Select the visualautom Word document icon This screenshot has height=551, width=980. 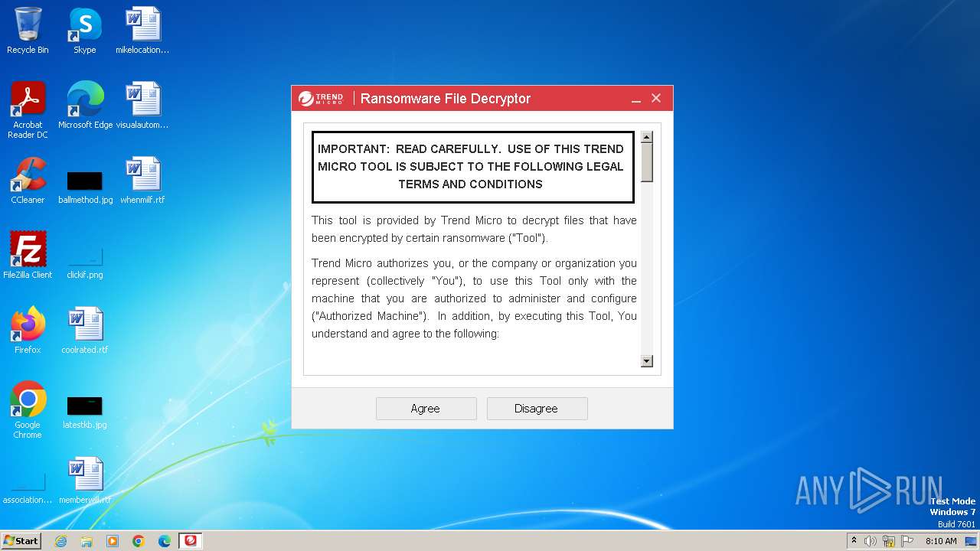tap(142, 106)
